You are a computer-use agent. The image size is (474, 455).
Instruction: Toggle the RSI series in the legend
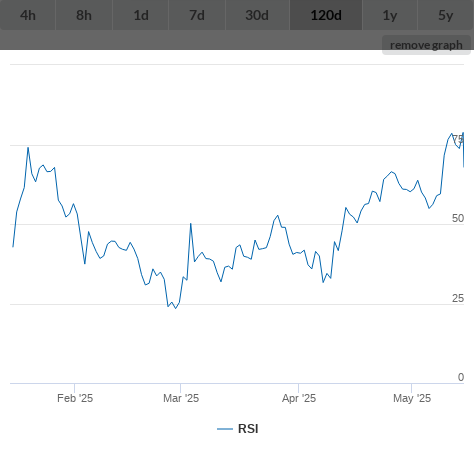tap(238, 429)
